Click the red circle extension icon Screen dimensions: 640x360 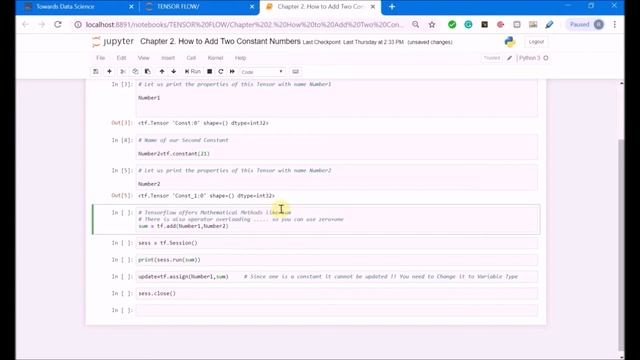500,24
